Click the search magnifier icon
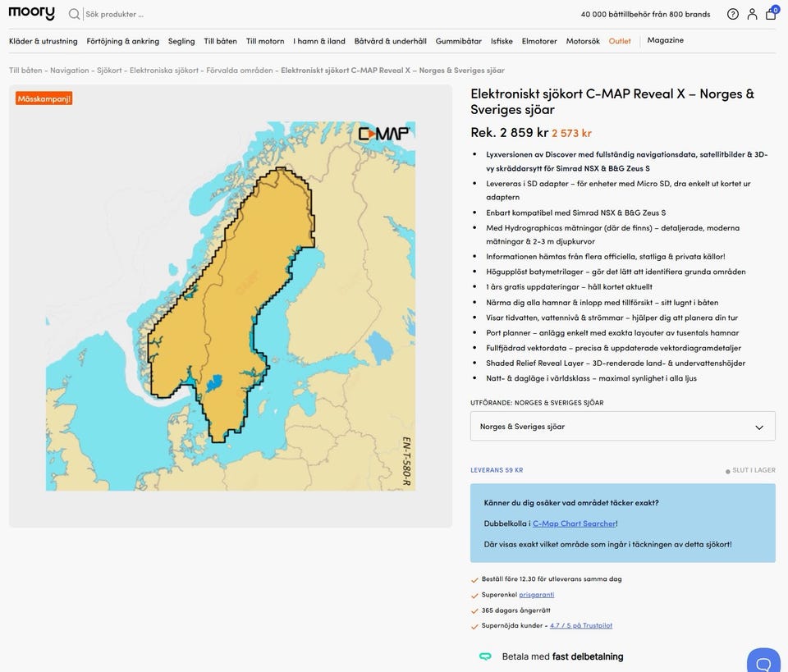 74,14
